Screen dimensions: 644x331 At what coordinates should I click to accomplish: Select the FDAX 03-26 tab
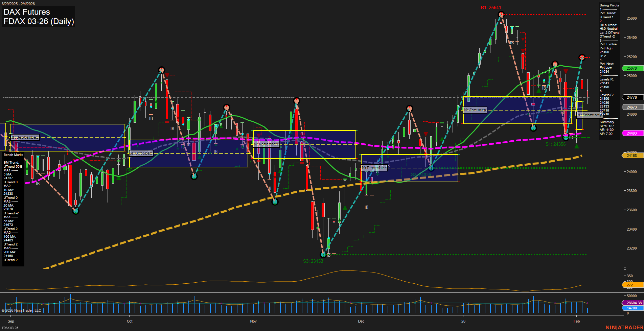10,328
